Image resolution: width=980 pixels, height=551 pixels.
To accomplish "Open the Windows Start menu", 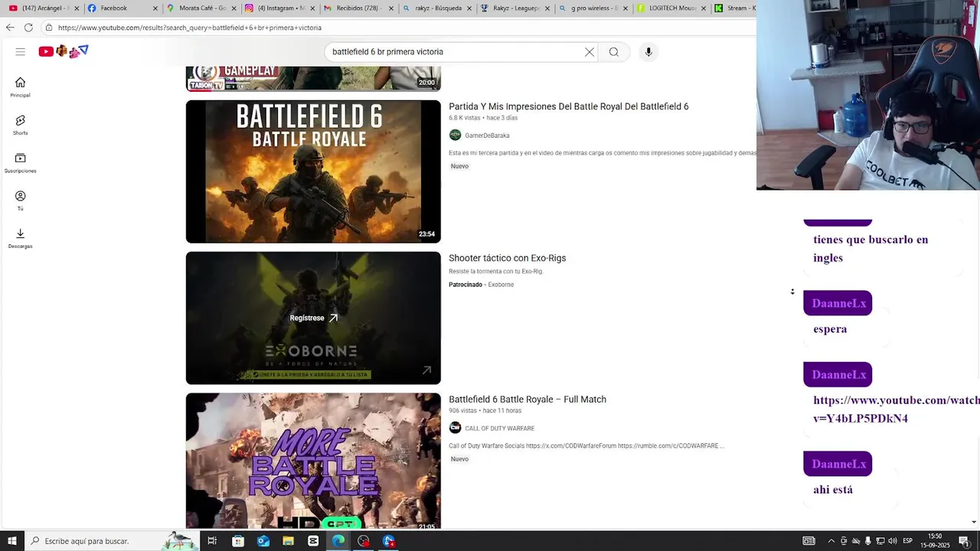I will coord(12,541).
